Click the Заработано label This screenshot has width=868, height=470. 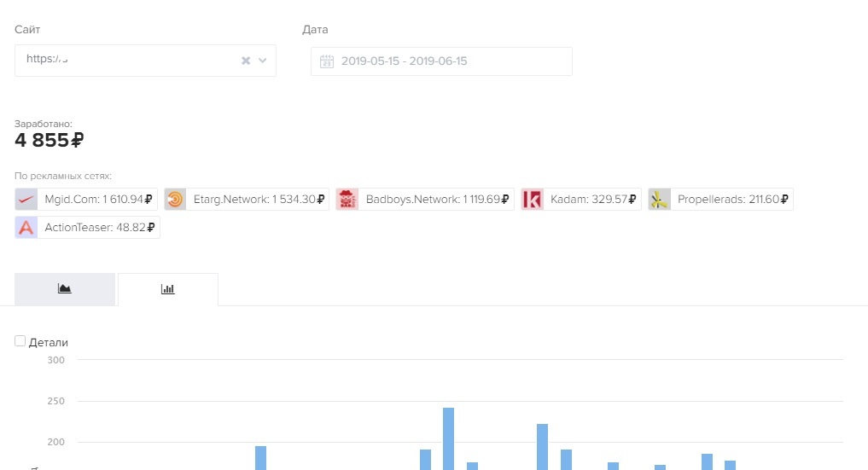click(x=44, y=124)
